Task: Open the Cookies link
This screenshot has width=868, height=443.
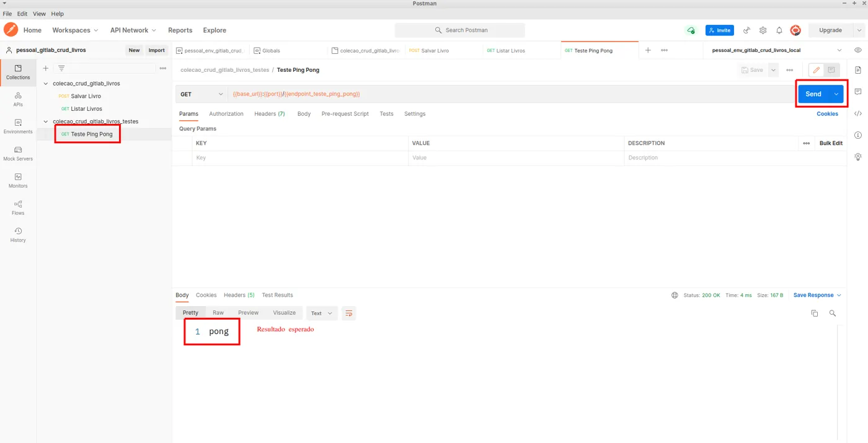Action: (x=827, y=114)
